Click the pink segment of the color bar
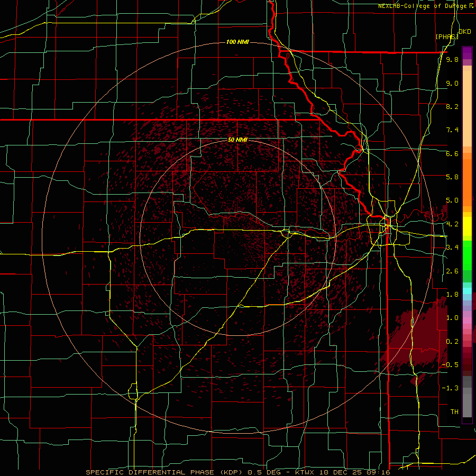 tap(467, 321)
